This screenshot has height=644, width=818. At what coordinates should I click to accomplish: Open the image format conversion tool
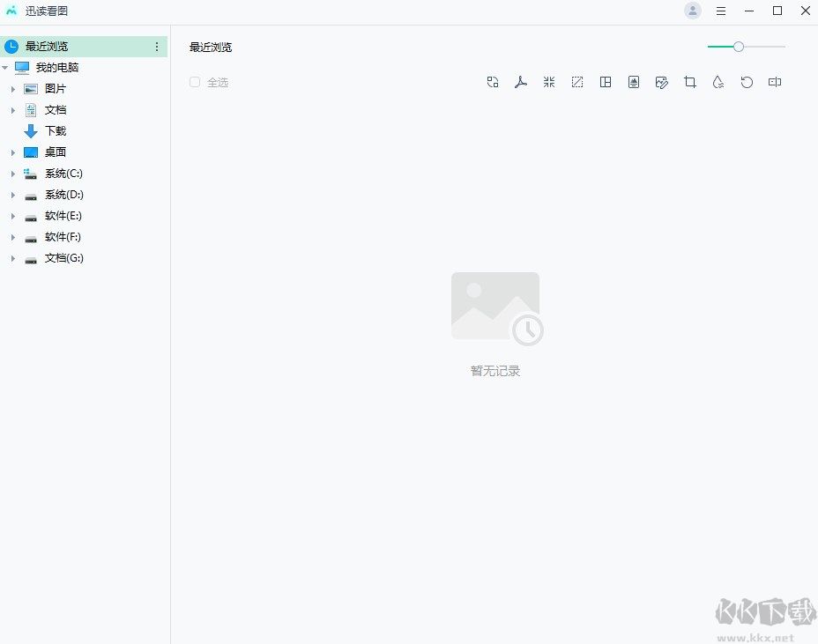pos(493,81)
